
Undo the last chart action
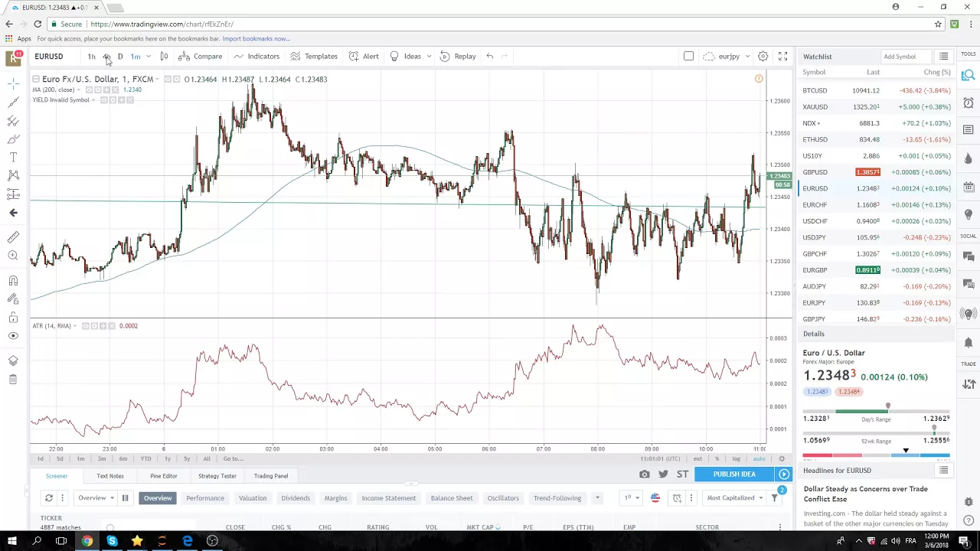click(x=490, y=56)
